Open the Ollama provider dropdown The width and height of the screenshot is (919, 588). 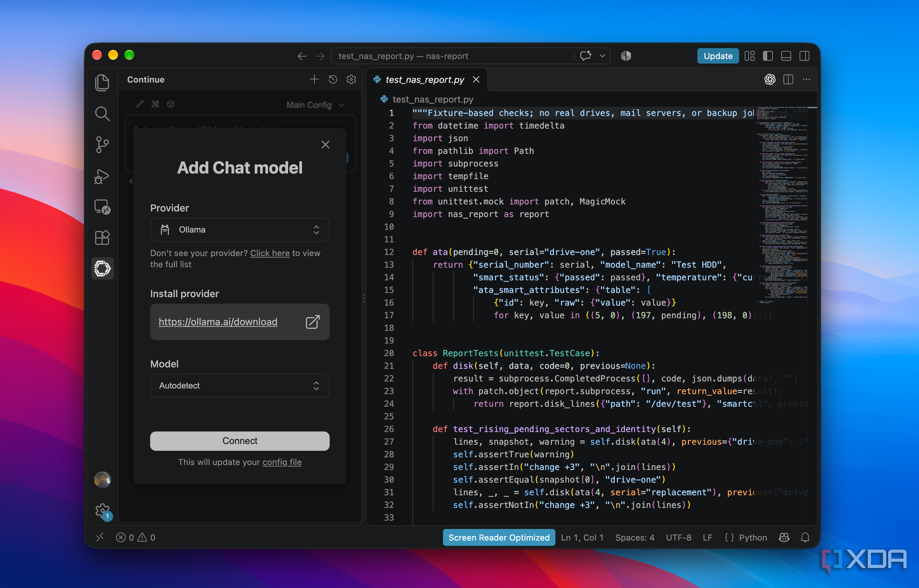coord(239,229)
